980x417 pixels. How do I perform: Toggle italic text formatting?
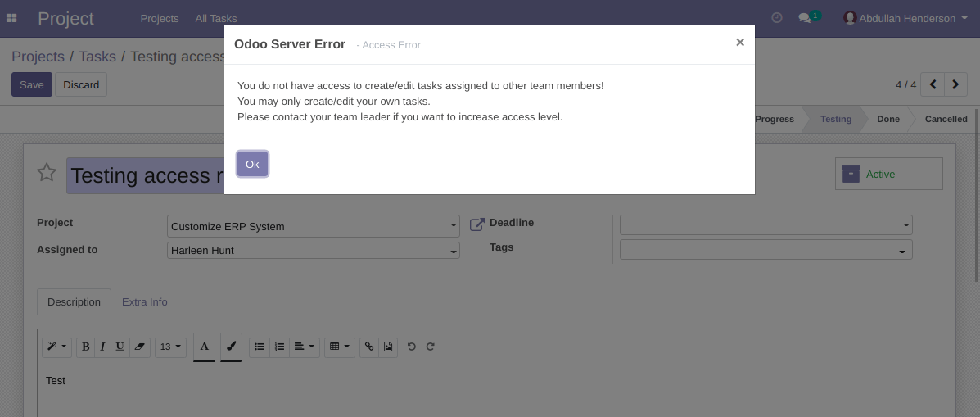click(102, 347)
